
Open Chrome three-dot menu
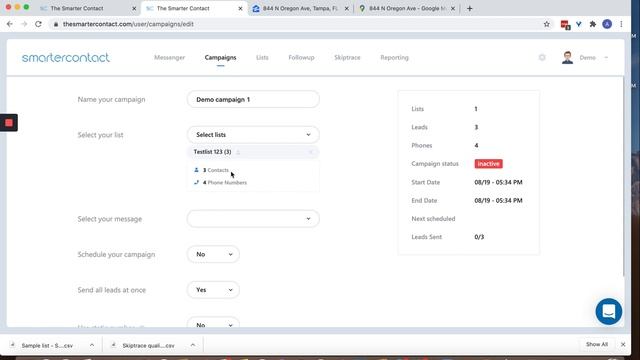(621, 24)
